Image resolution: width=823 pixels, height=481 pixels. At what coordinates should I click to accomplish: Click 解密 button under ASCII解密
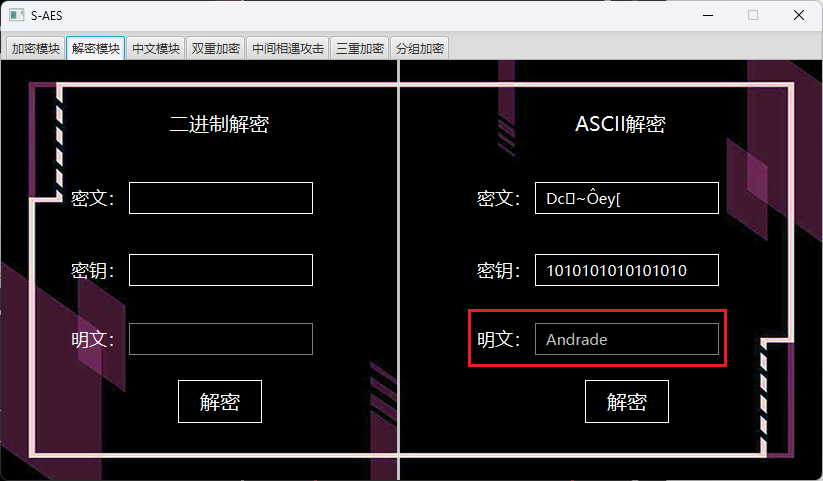[627, 401]
